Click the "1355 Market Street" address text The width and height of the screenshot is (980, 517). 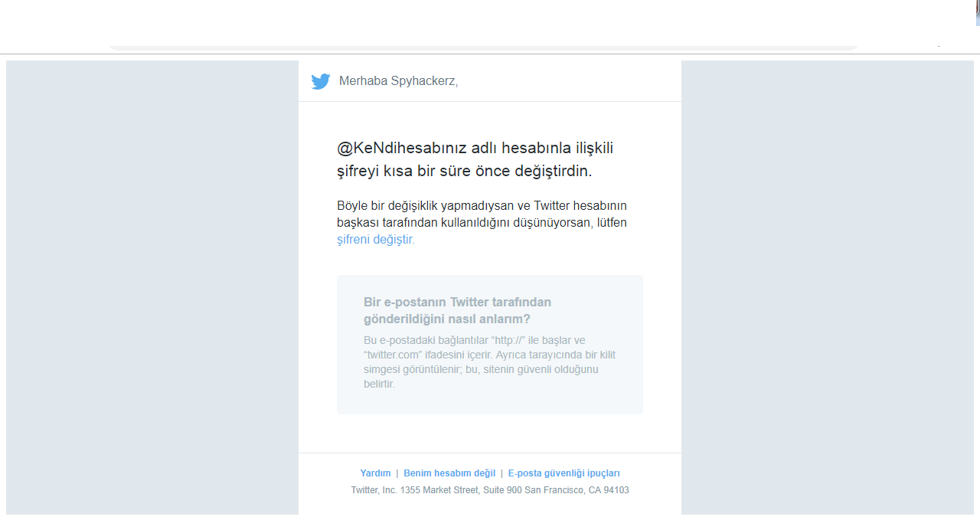[439, 490]
